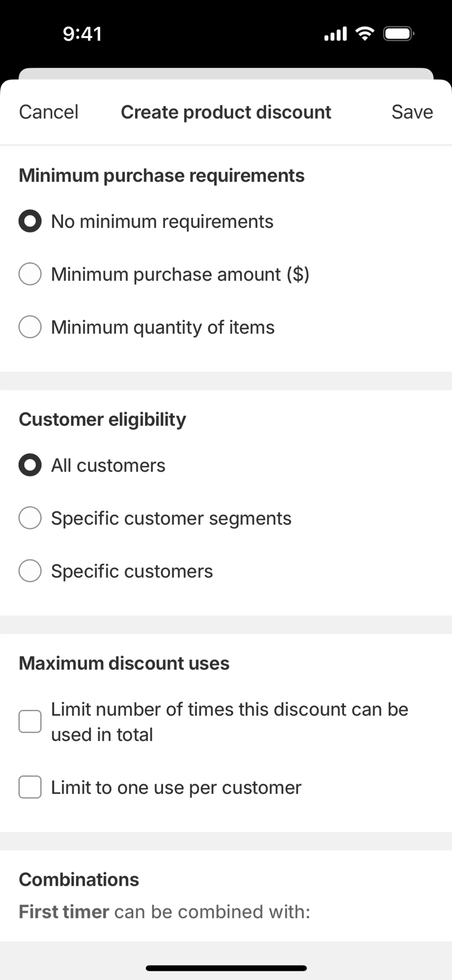Viewport: 452px width, 980px height.
Task: Tap the Minimum purchase requirements heading
Action: [x=162, y=176]
